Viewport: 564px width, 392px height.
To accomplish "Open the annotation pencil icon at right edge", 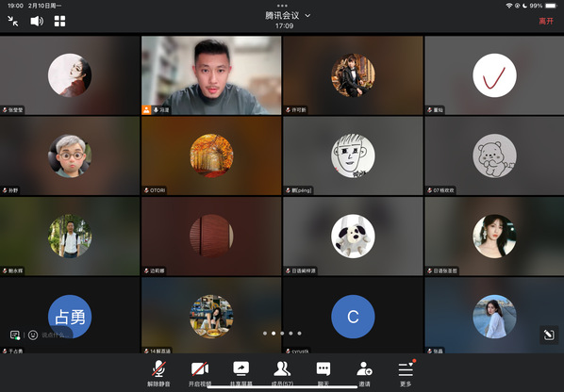I will coord(549,335).
